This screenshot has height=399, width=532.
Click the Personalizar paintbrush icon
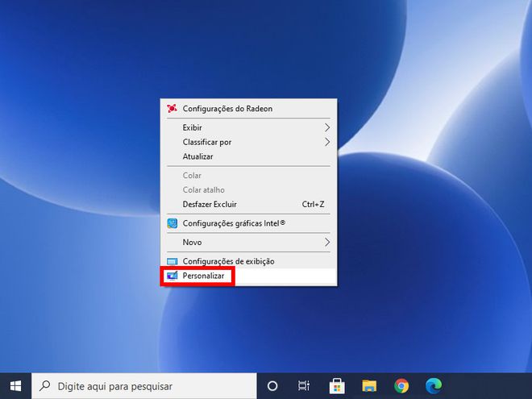[172, 276]
